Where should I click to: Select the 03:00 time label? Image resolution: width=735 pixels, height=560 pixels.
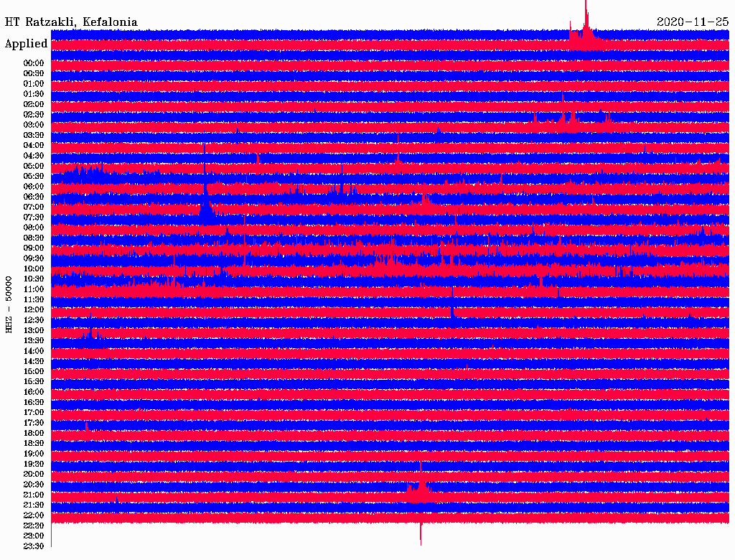34,125
